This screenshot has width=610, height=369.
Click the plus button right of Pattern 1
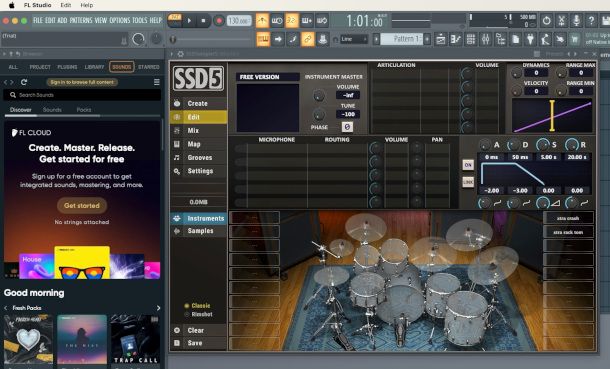pyautogui.click(x=427, y=39)
